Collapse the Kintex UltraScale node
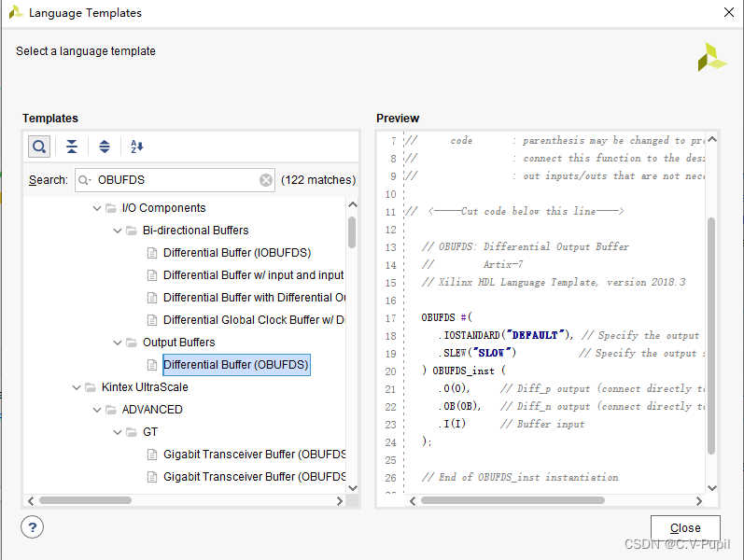The width and height of the screenshot is (744, 560). (77, 387)
